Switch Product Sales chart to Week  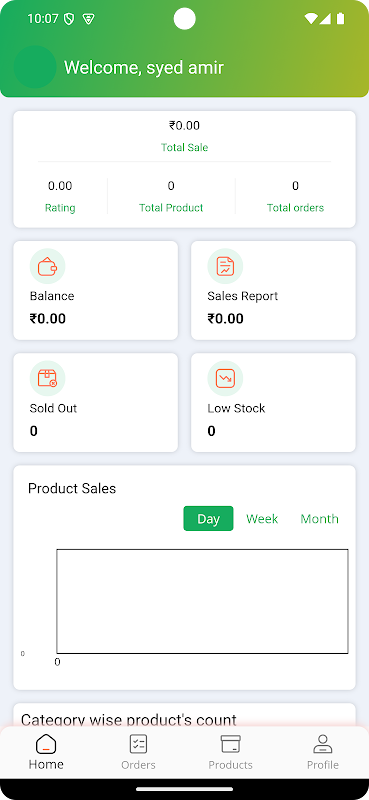point(262,518)
